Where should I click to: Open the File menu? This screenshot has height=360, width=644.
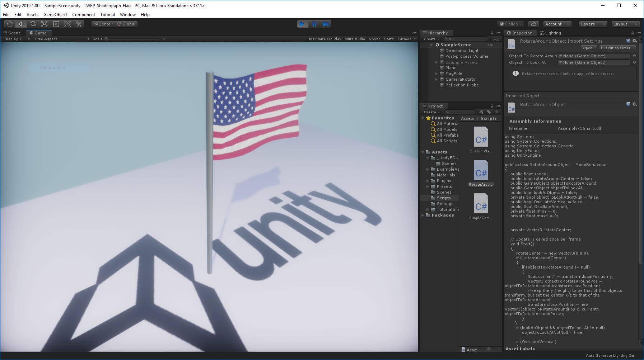point(6,15)
